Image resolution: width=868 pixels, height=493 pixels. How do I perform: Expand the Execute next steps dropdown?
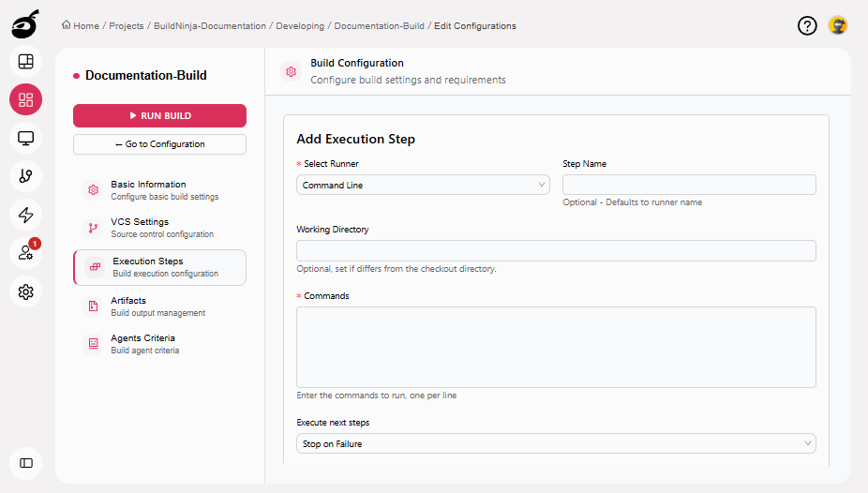556,443
